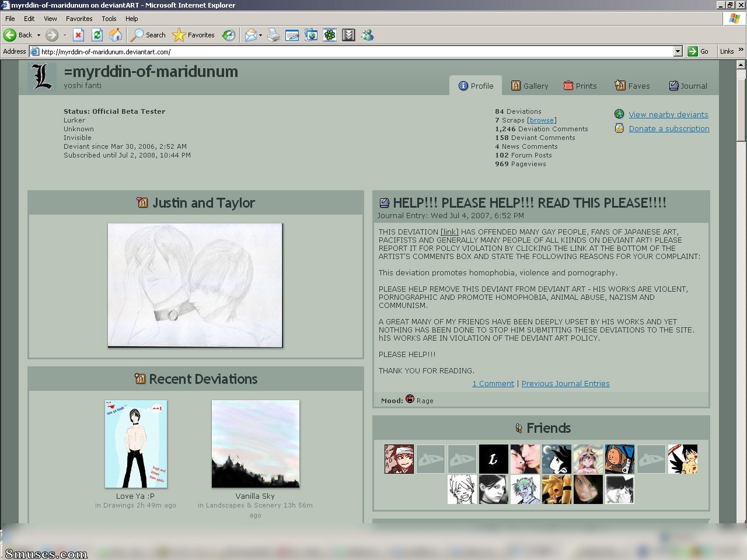
Task: Open the Help menu
Action: [x=132, y=19]
